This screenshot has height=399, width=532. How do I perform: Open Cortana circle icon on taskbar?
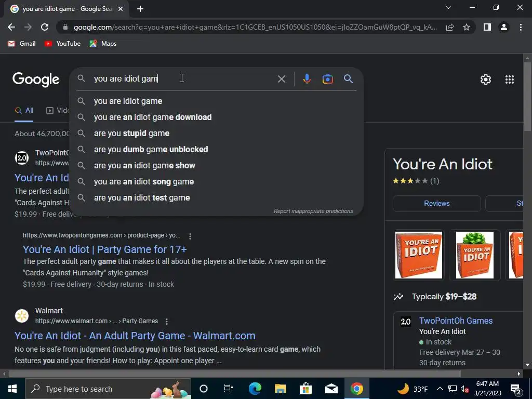[203, 389]
